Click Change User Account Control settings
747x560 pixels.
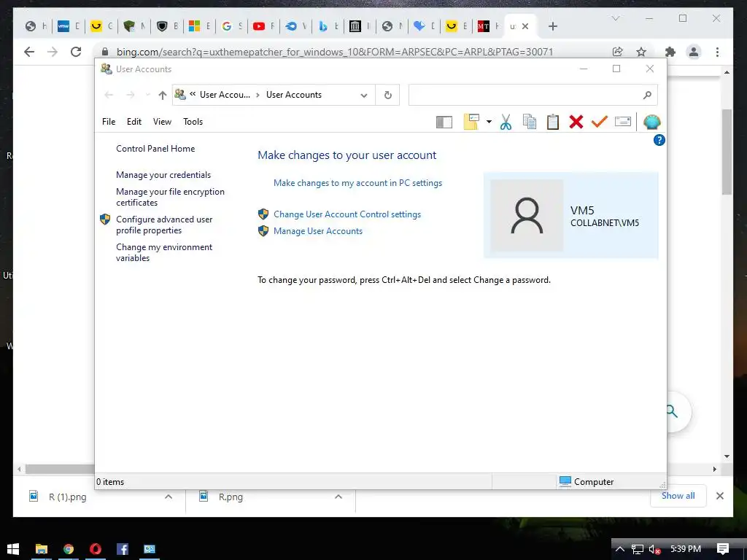347,214
